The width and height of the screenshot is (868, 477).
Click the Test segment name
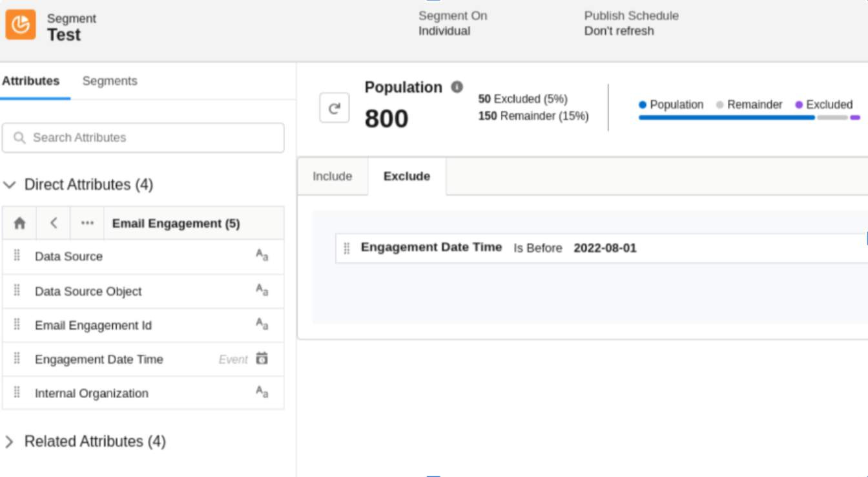coord(63,34)
